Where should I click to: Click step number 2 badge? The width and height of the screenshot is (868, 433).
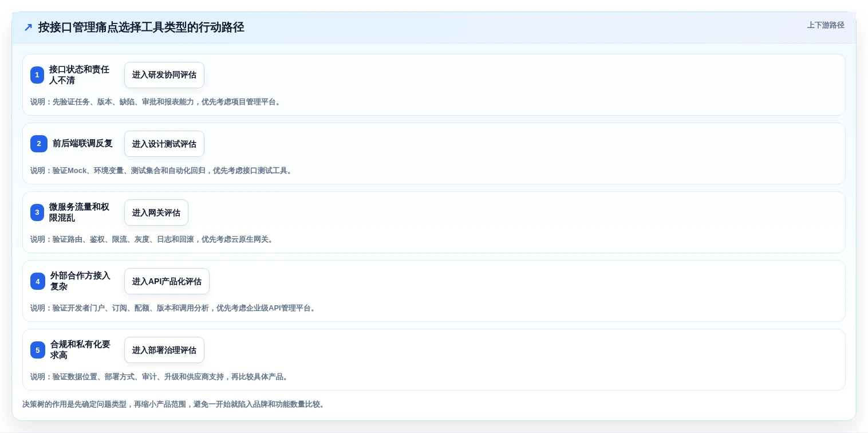coord(39,144)
